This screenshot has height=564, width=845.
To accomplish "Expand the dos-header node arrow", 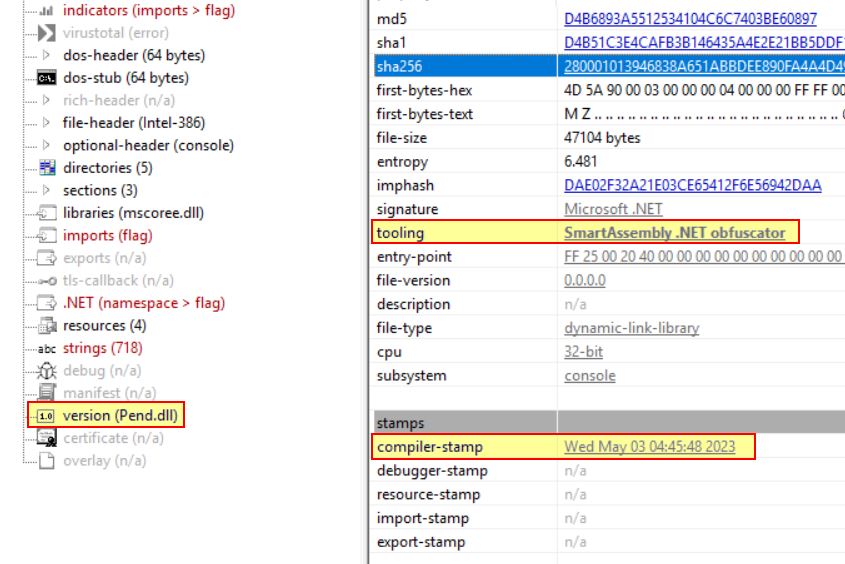I will click(x=46, y=56).
